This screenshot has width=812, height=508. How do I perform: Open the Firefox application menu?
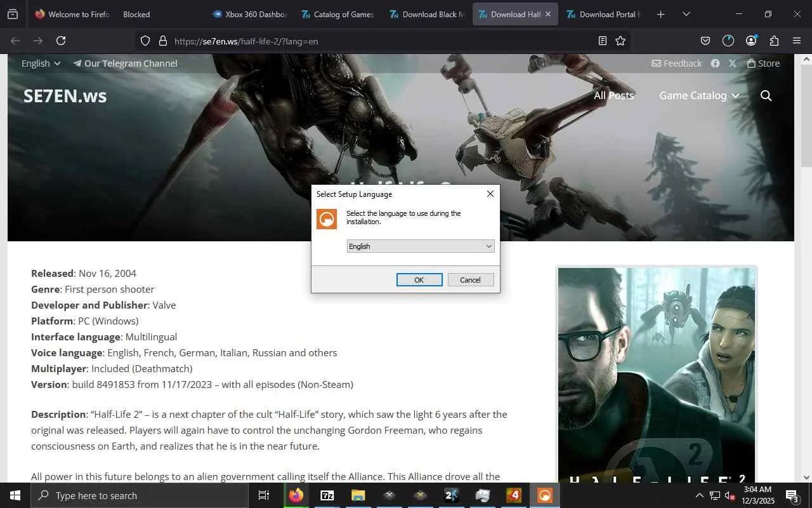(x=797, y=41)
